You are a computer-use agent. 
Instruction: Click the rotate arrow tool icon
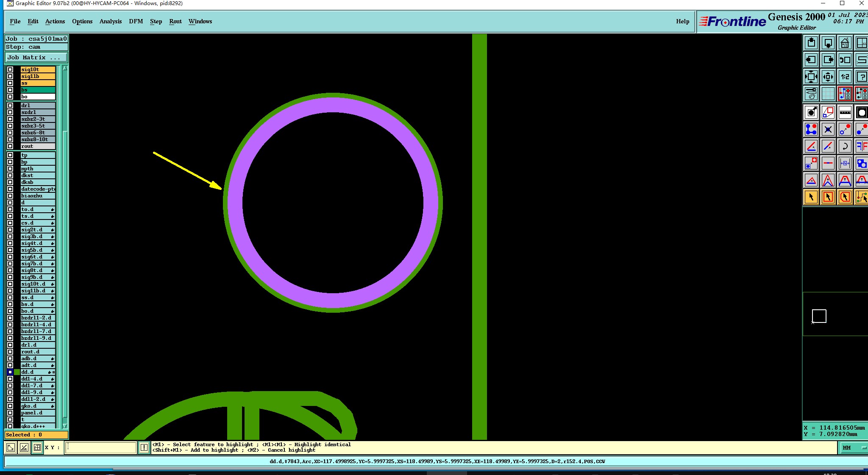click(845, 147)
